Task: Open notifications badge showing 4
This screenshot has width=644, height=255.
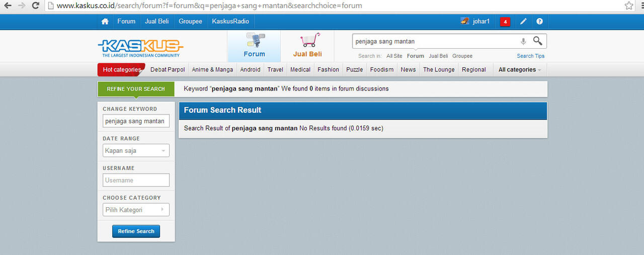Action: tap(505, 22)
